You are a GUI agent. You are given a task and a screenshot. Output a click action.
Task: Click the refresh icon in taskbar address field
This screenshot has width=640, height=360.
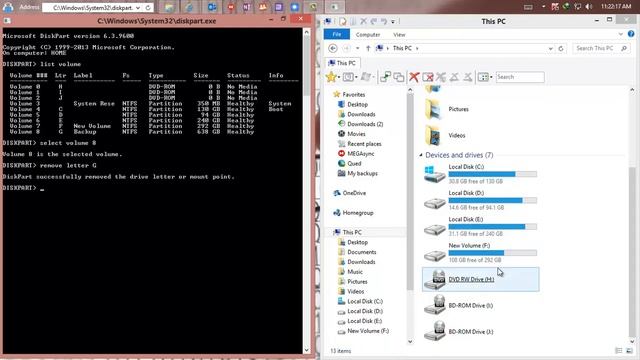[x=148, y=7]
